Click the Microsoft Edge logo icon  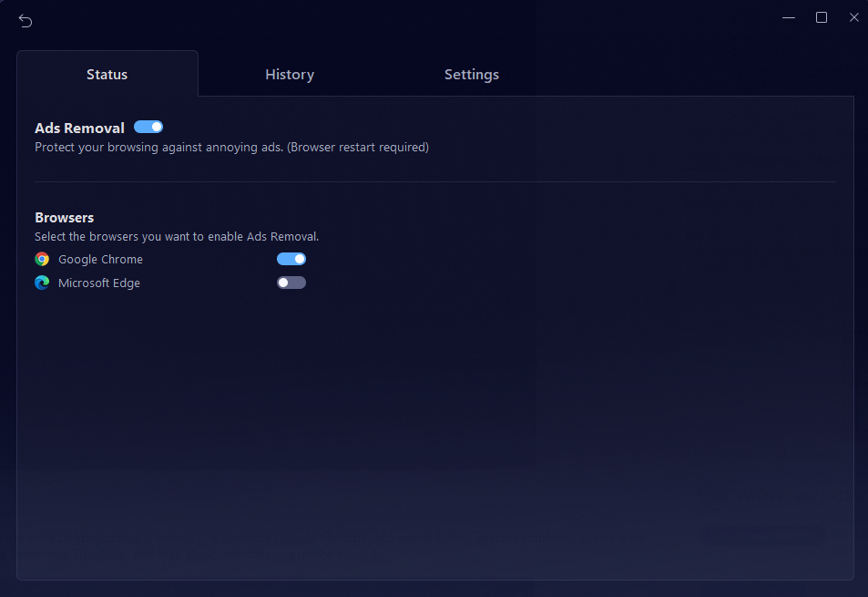click(x=42, y=283)
